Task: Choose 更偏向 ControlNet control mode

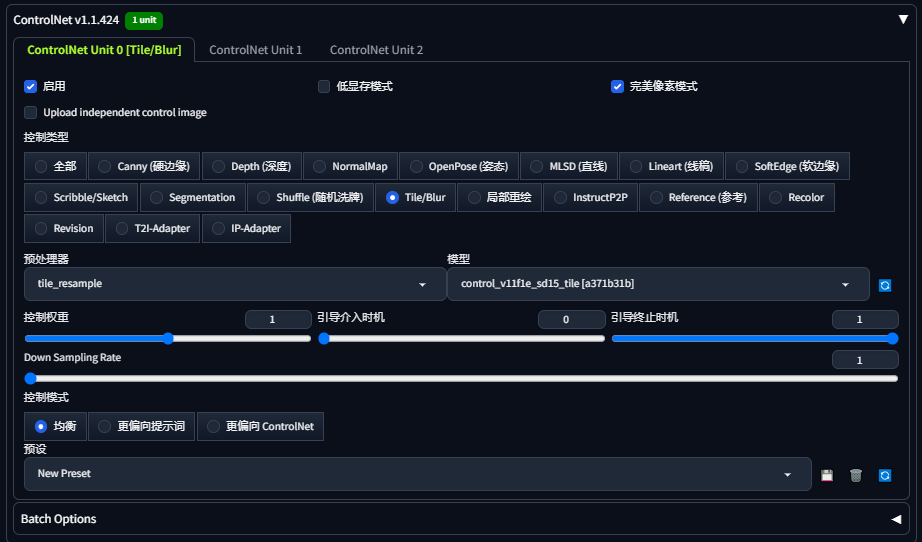Action: tap(260, 426)
